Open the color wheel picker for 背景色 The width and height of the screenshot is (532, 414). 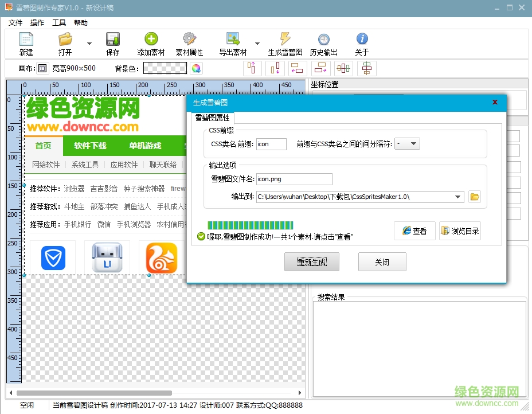coord(196,68)
